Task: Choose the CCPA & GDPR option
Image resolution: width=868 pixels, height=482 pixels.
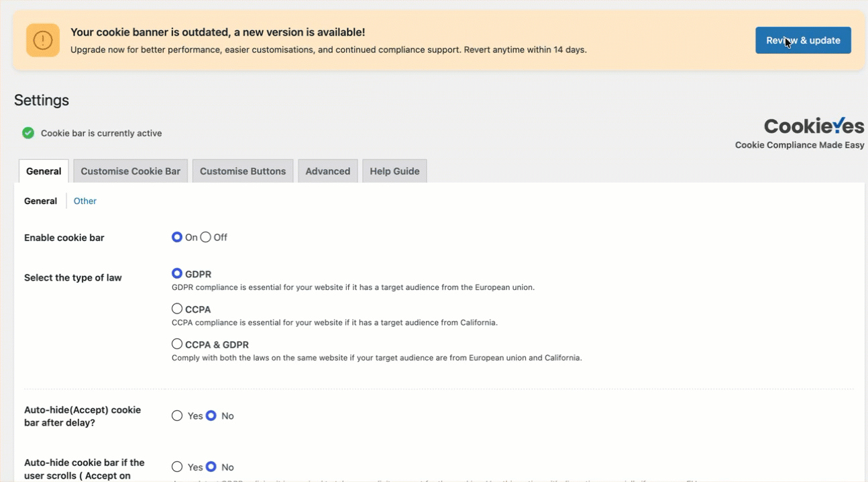Action: point(177,344)
